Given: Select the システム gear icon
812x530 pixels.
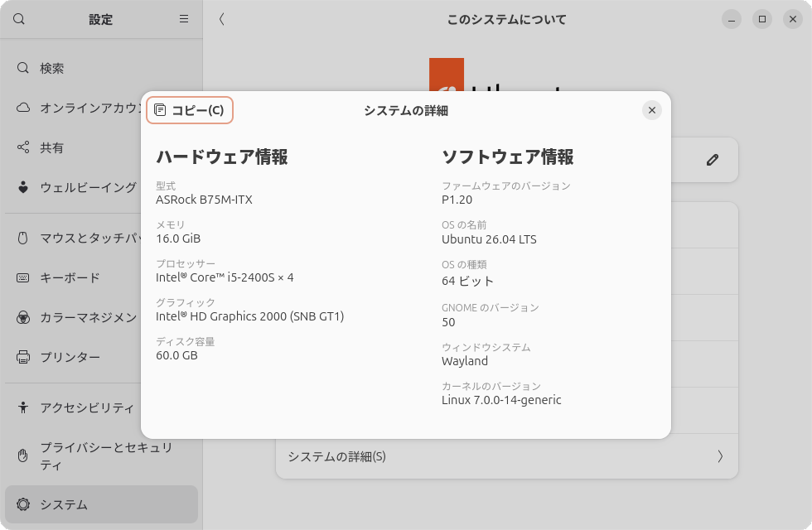Looking at the screenshot, I should 23,504.
